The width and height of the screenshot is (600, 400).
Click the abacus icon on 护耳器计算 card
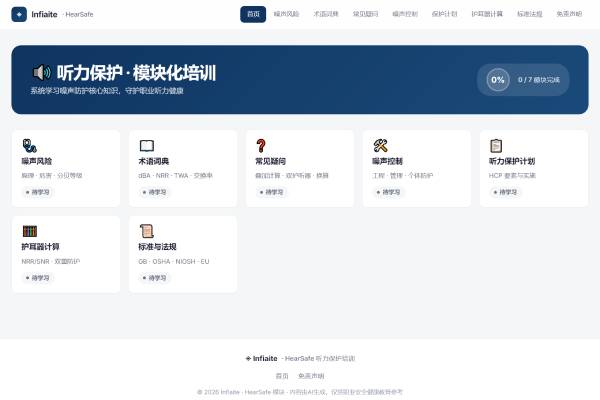click(x=29, y=231)
